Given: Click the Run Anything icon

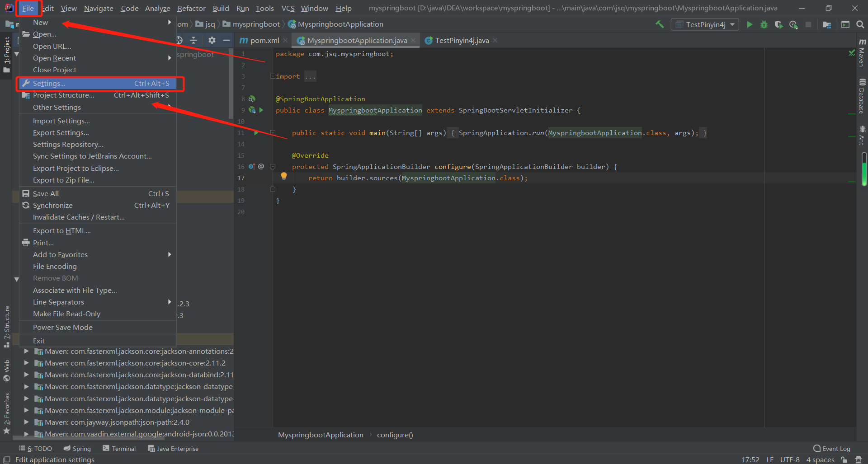Looking at the screenshot, I should (845, 24).
